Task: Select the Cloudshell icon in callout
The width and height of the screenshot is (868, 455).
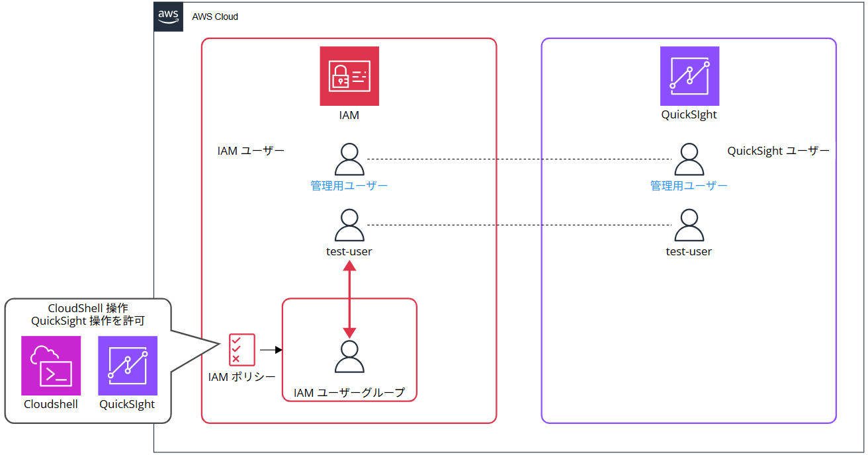Action: tap(51, 366)
